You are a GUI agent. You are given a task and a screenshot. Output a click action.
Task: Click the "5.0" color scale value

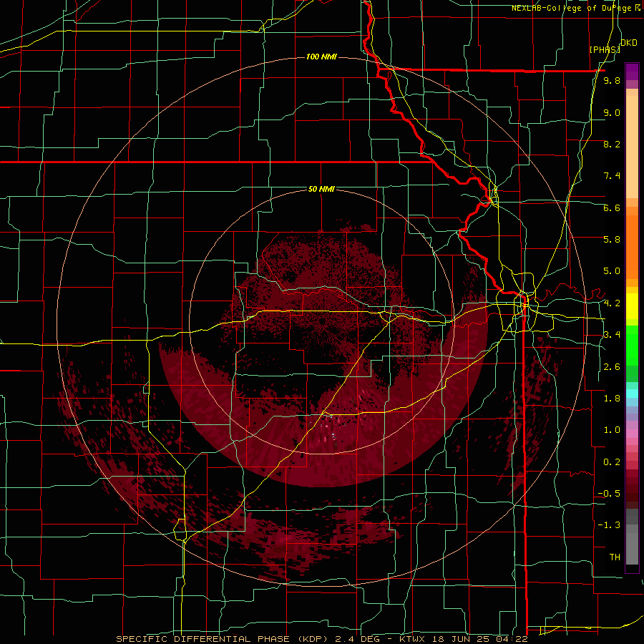(x=612, y=271)
